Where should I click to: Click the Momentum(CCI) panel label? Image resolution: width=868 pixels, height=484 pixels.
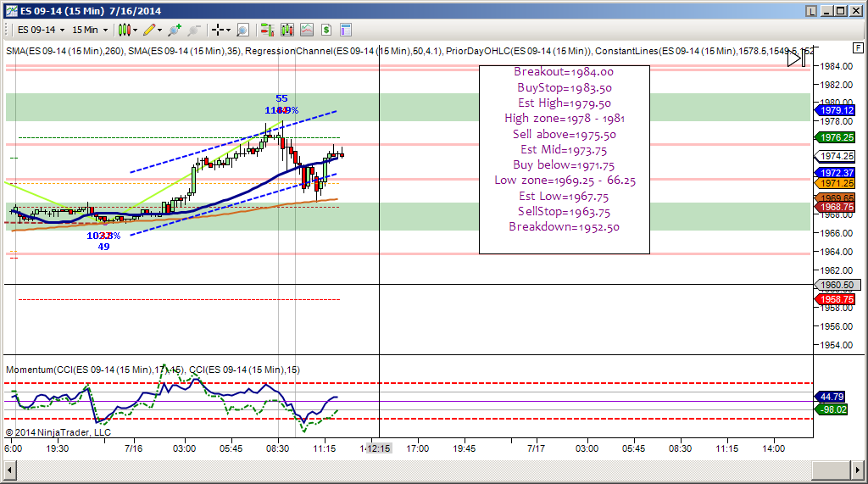tap(95, 370)
